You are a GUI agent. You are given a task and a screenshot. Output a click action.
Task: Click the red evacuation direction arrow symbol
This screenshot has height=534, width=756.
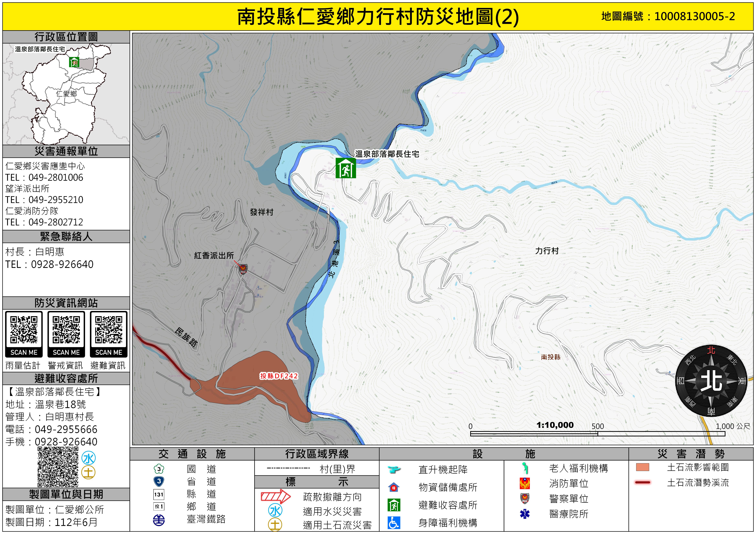276,497
